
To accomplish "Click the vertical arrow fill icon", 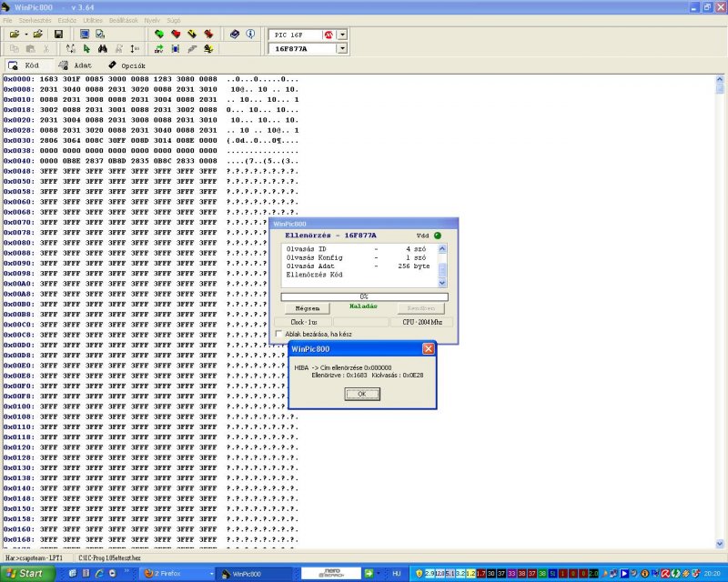I will pos(135,49).
